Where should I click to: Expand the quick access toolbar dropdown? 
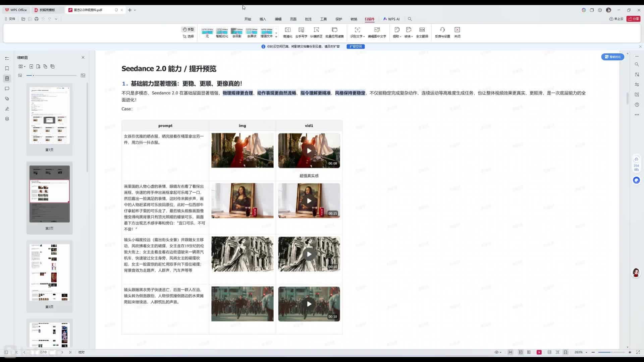point(56,19)
